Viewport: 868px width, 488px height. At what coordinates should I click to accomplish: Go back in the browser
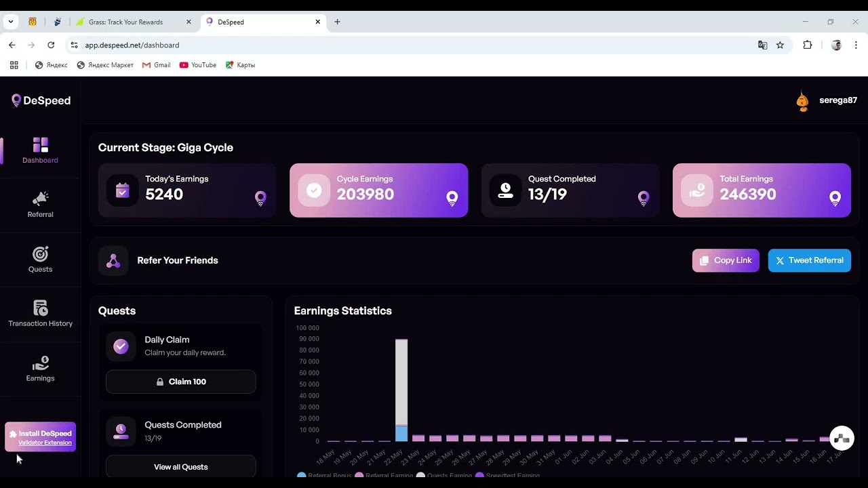[x=12, y=45]
